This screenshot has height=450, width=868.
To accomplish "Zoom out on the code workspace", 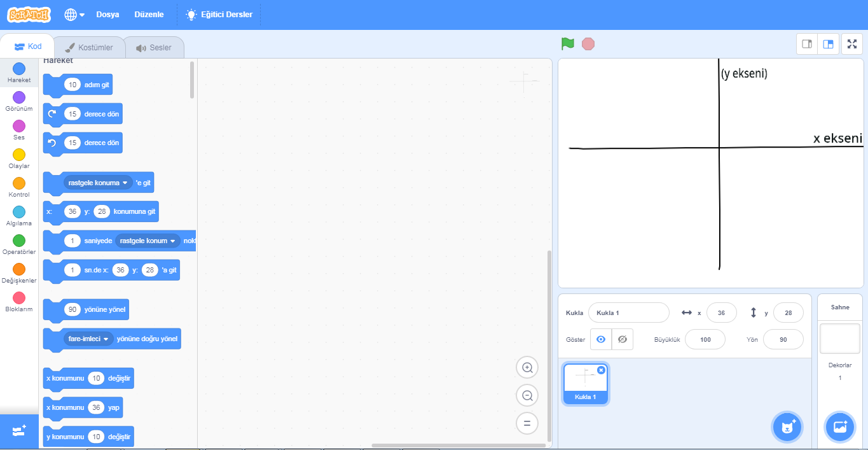I will 527,395.
